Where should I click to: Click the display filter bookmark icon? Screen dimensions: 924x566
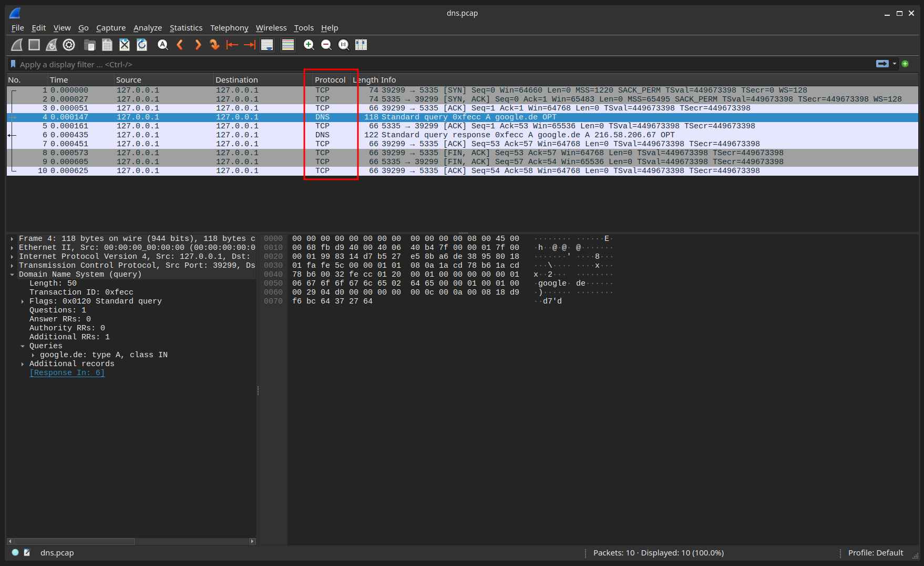point(13,64)
